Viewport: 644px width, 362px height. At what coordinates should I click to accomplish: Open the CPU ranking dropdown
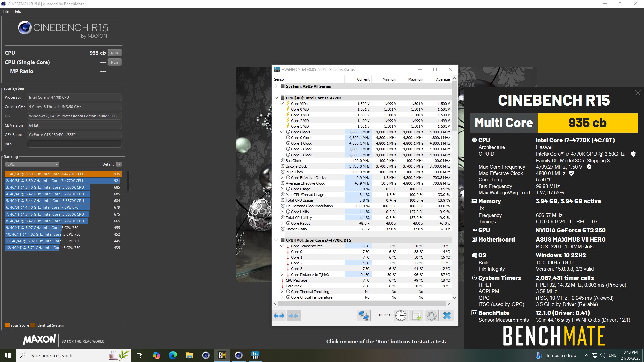[x=32, y=164]
